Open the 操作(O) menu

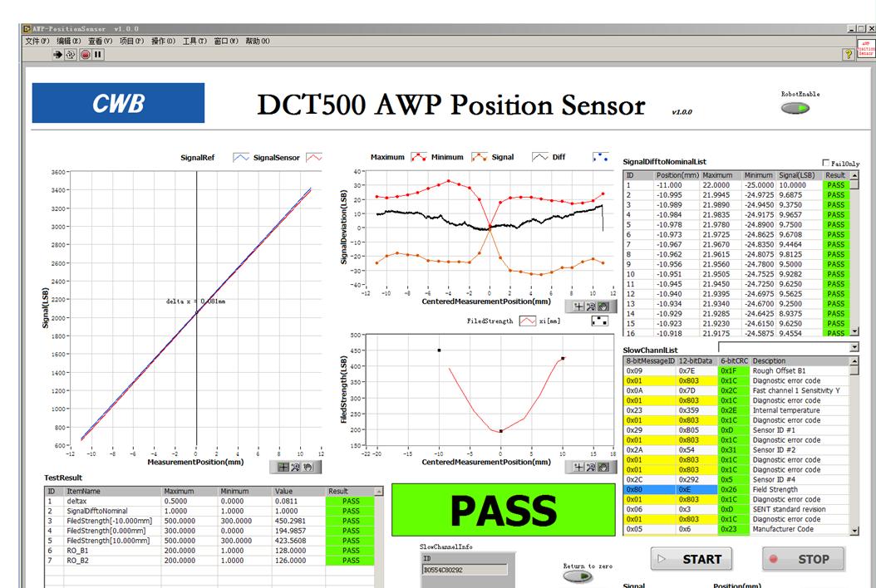pyautogui.click(x=163, y=42)
